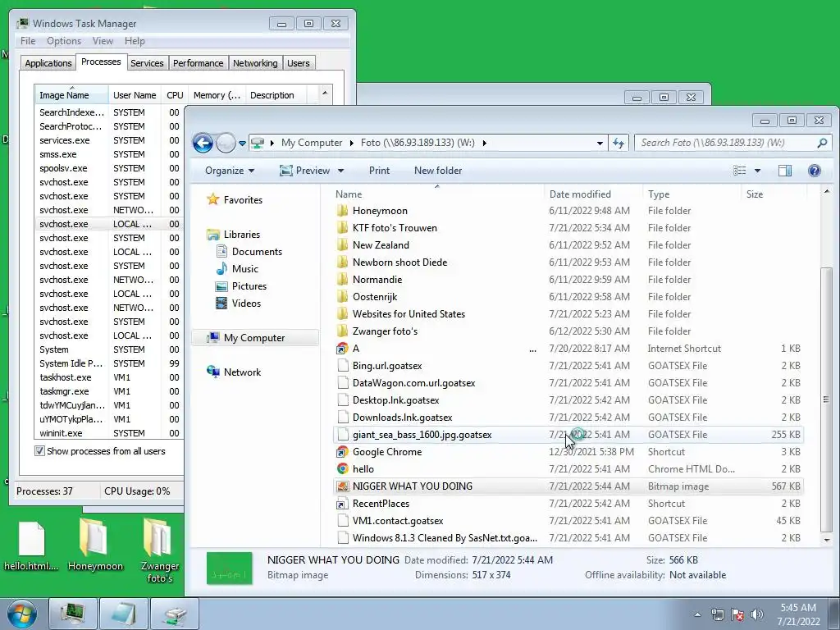The image size is (840, 630).
Task: Select the Oostenrijk folder
Action: [x=374, y=296]
